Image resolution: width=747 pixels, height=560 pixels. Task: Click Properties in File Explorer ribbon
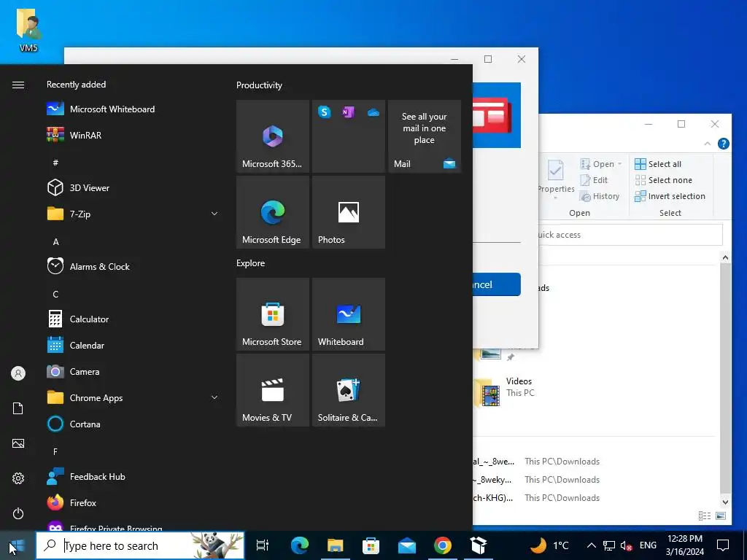555,179
